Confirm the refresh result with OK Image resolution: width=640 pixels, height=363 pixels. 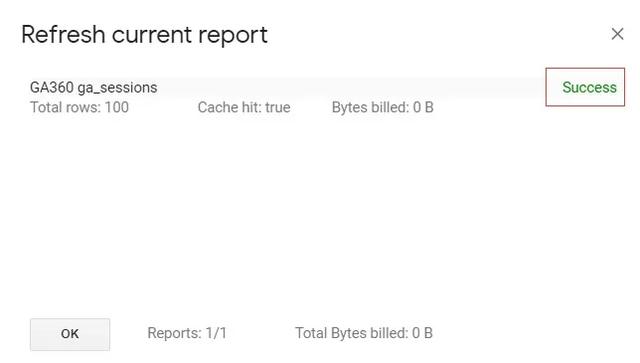click(x=70, y=334)
